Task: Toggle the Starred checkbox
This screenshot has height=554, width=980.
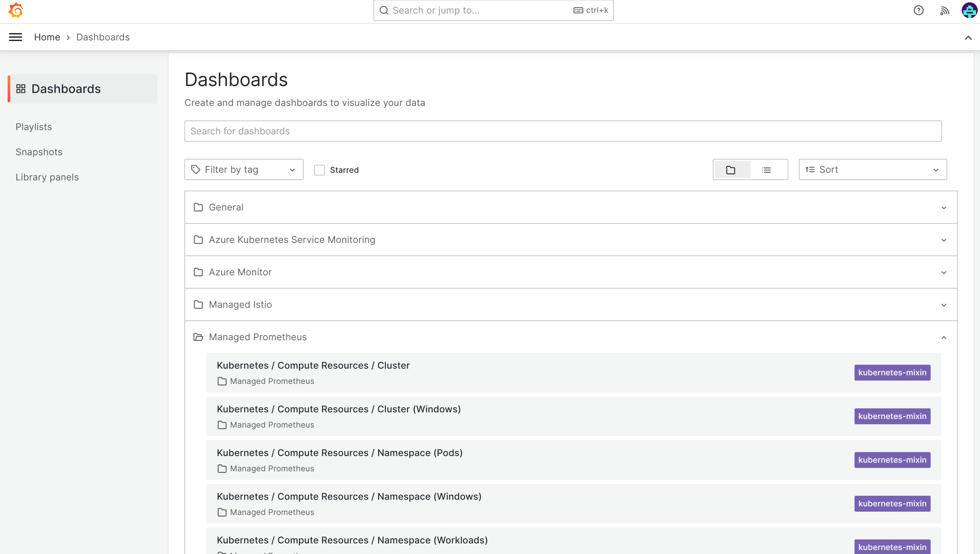Action: (319, 170)
